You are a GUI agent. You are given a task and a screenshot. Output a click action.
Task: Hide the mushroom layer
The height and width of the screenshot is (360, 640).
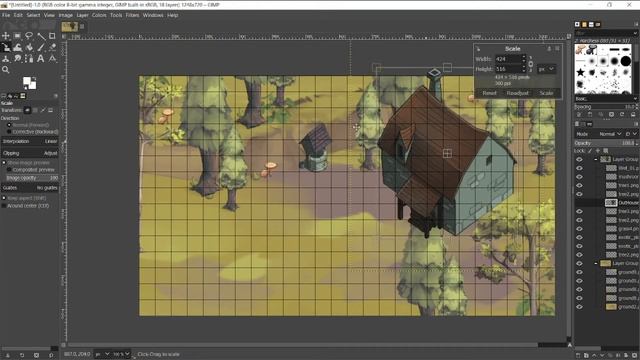579,177
